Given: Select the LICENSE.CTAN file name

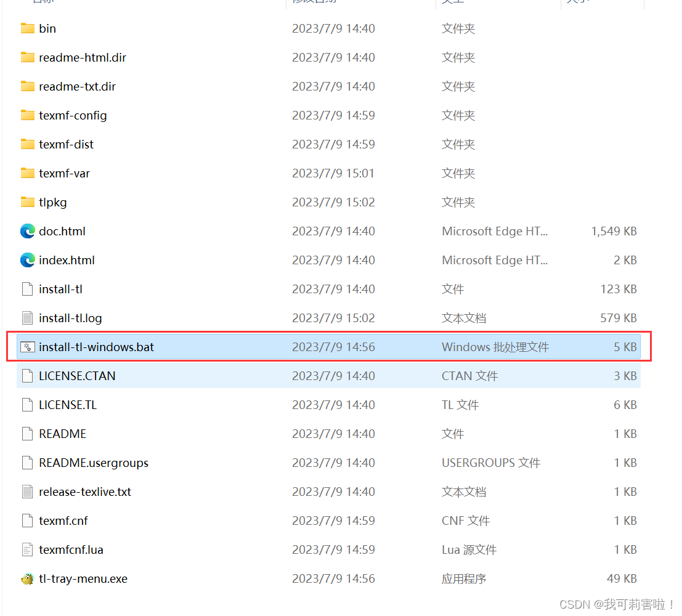Looking at the screenshot, I should pos(77,376).
